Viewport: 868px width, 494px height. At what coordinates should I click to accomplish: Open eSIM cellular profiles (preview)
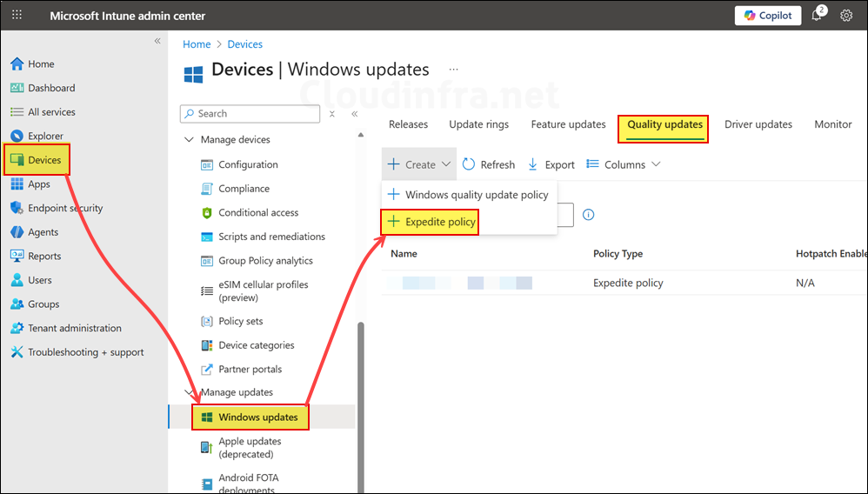[263, 290]
